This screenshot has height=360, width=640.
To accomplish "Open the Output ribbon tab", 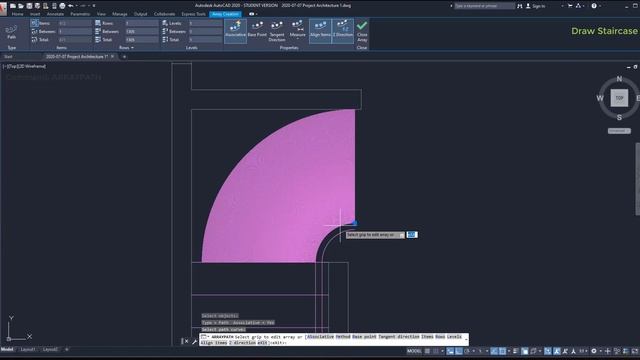I will tap(140, 14).
